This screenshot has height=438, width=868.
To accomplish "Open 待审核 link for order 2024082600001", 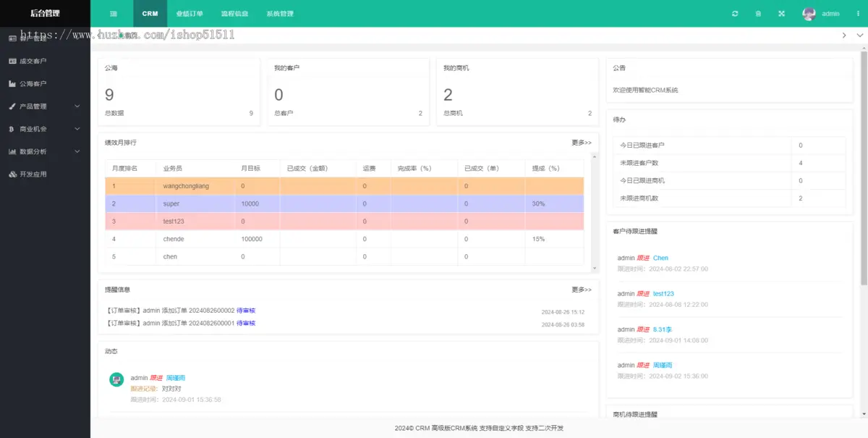I will (x=246, y=323).
